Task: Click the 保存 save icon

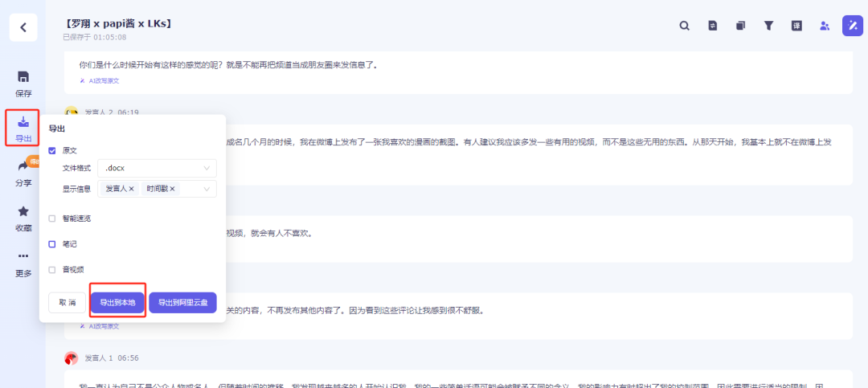Action: click(x=23, y=77)
